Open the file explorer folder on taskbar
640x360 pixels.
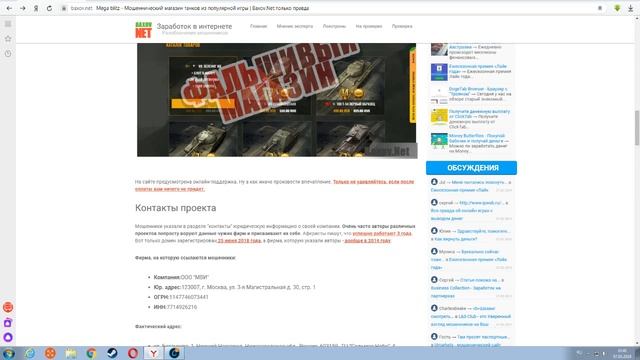click(71, 353)
